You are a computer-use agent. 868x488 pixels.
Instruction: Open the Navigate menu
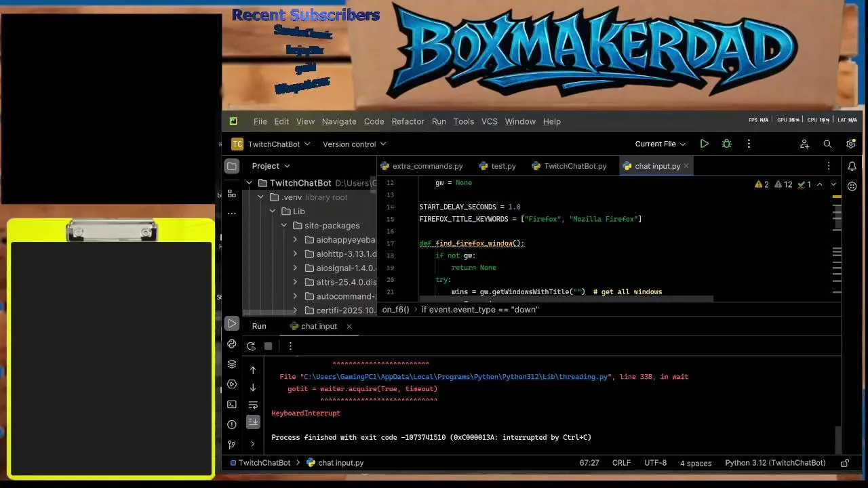click(339, 121)
